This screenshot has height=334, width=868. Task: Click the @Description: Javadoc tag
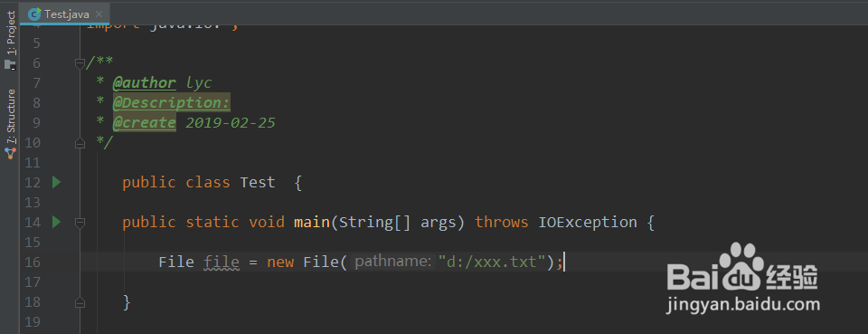(x=171, y=103)
